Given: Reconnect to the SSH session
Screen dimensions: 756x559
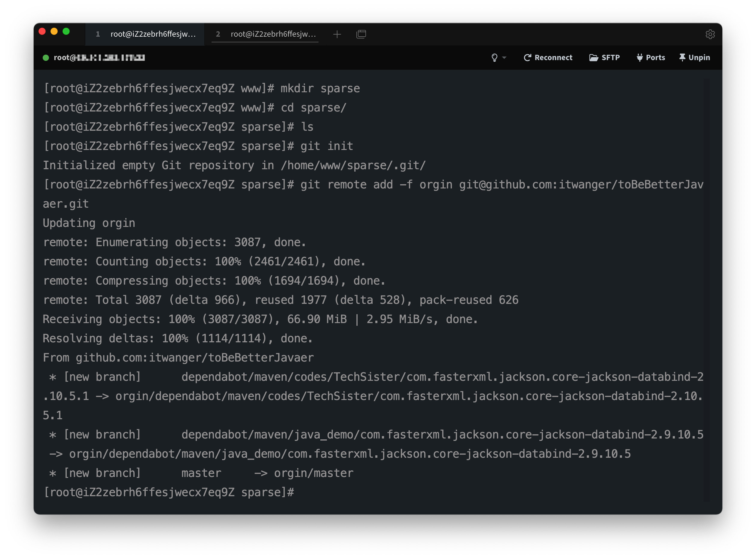Looking at the screenshot, I should [x=548, y=57].
